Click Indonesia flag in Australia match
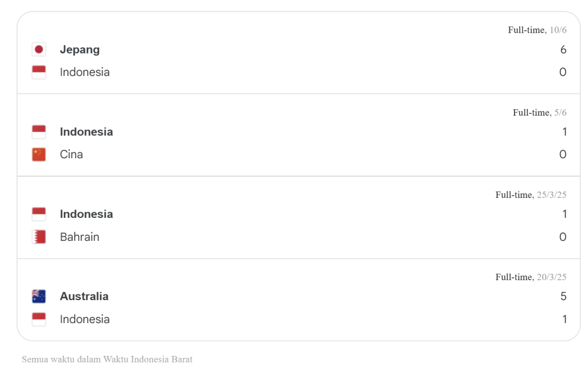The width and height of the screenshot is (588, 372). pyautogui.click(x=38, y=319)
